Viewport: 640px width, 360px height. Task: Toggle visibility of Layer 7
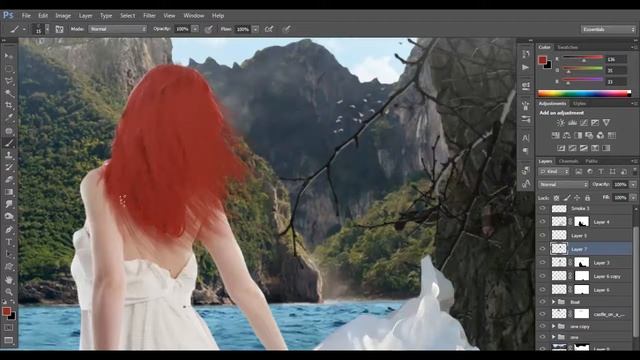(542, 249)
